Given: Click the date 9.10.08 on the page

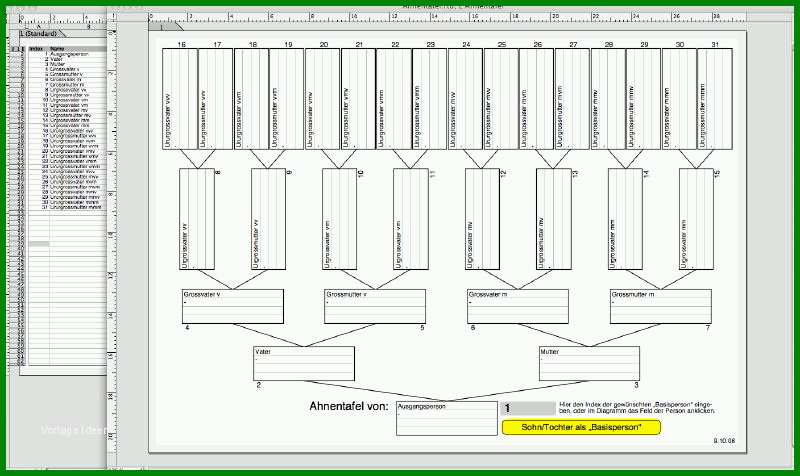Looking at the screenshot, I should pos(724,440).
